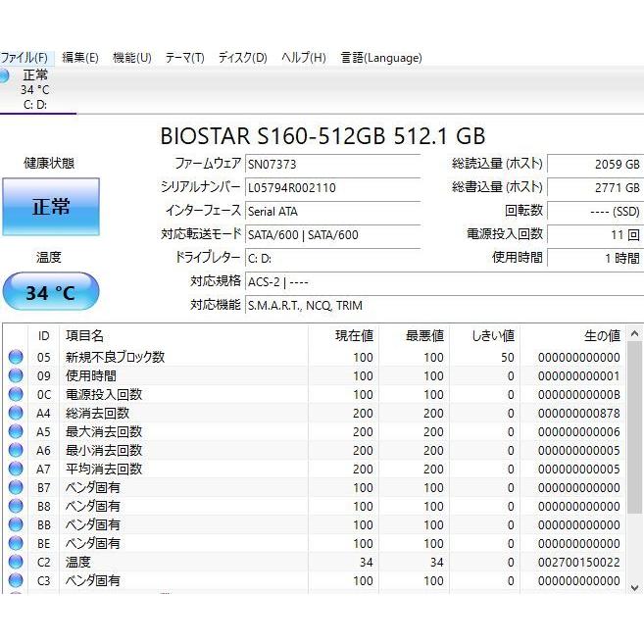The image size is (644, 644).
Task: Open the ディスク(D) menu
Action: coord(242,57)
